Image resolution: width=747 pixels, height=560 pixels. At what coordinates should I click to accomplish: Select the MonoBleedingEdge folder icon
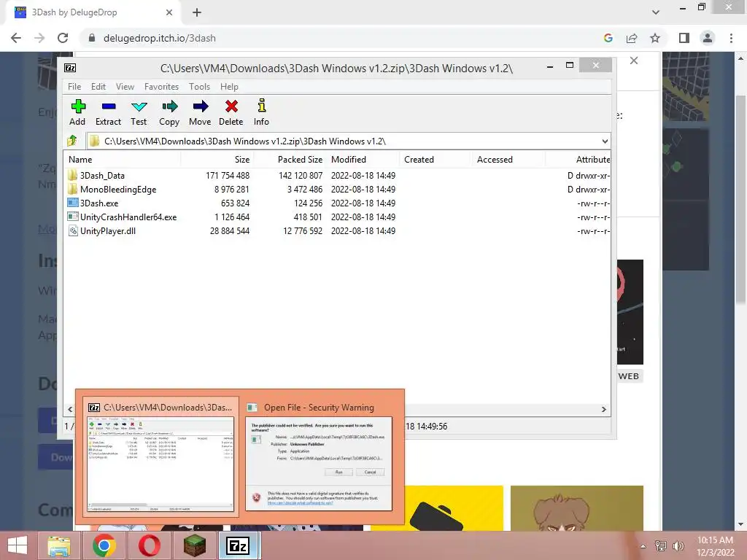[72, 189]
